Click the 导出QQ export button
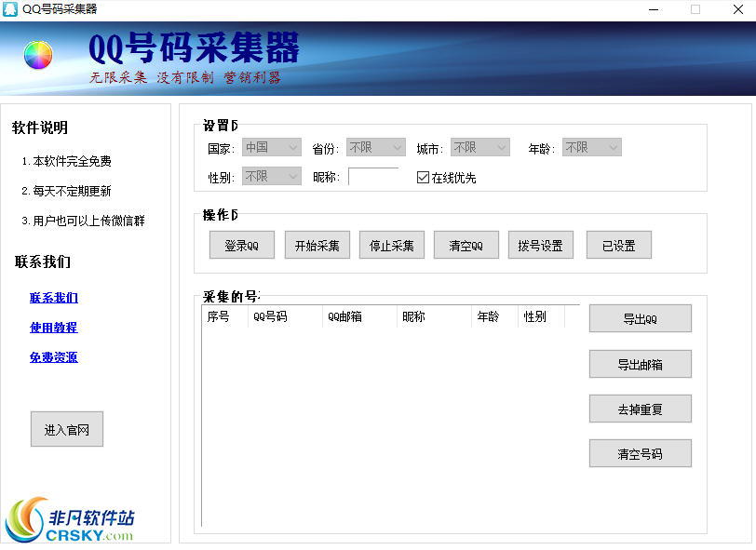Screen dimensions: 756x550 tap(640, 317)
